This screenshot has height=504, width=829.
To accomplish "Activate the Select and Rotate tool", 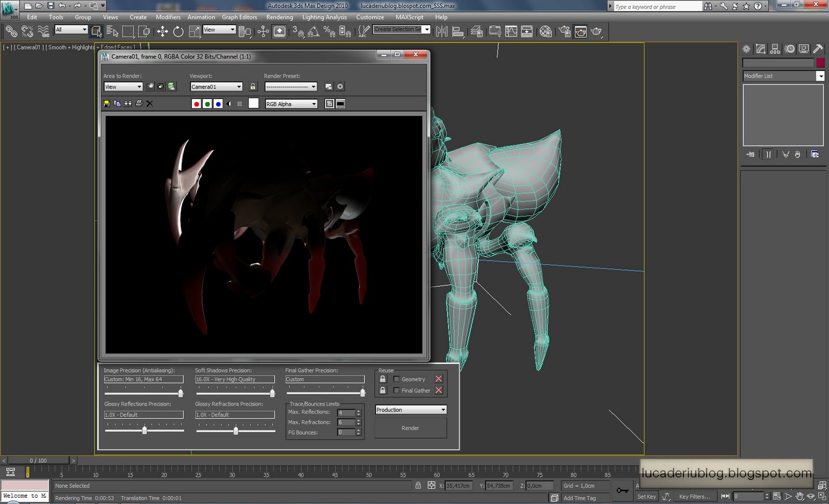I will pos(178,32).
